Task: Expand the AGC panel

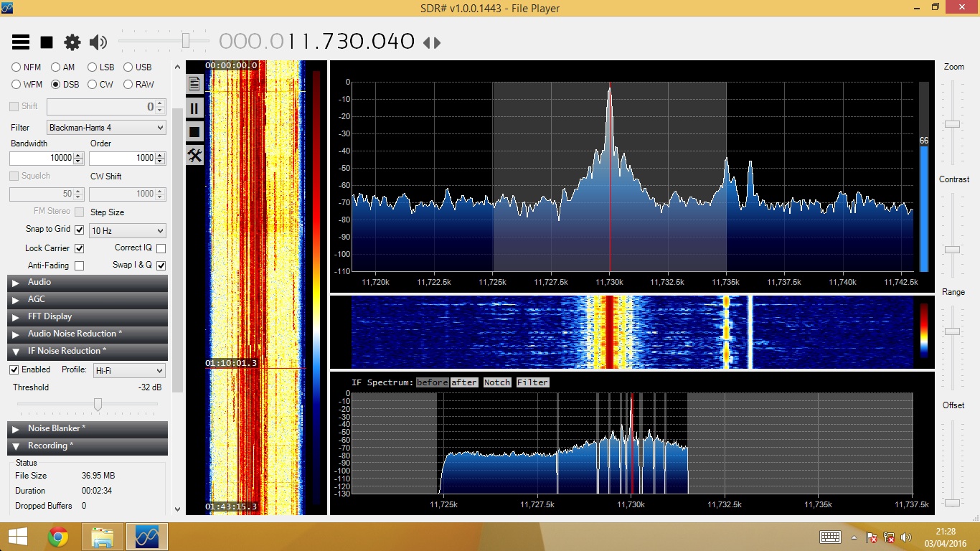Action: coord(88,299)
